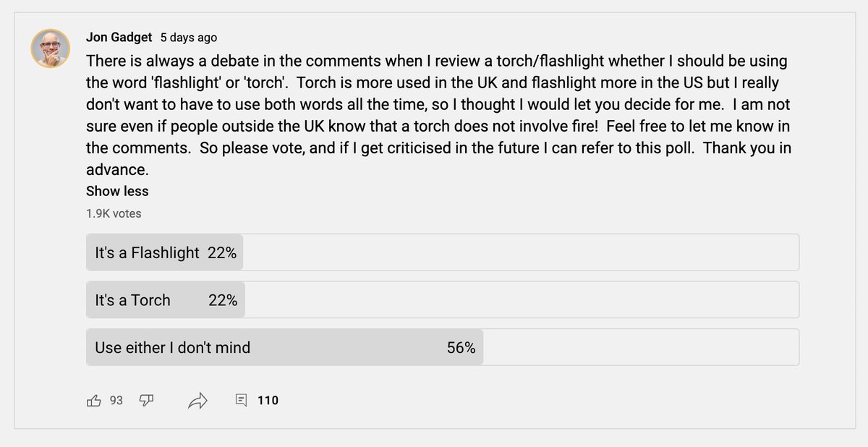
Task: Click the 22% result beside Torch
Action: pos(223,300)
